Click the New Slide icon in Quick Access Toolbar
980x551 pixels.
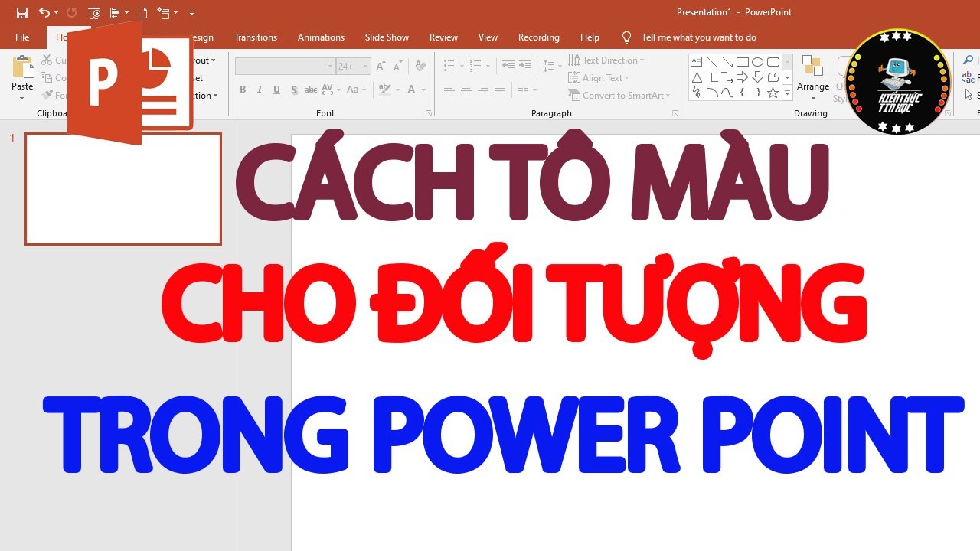pos(163,13)
